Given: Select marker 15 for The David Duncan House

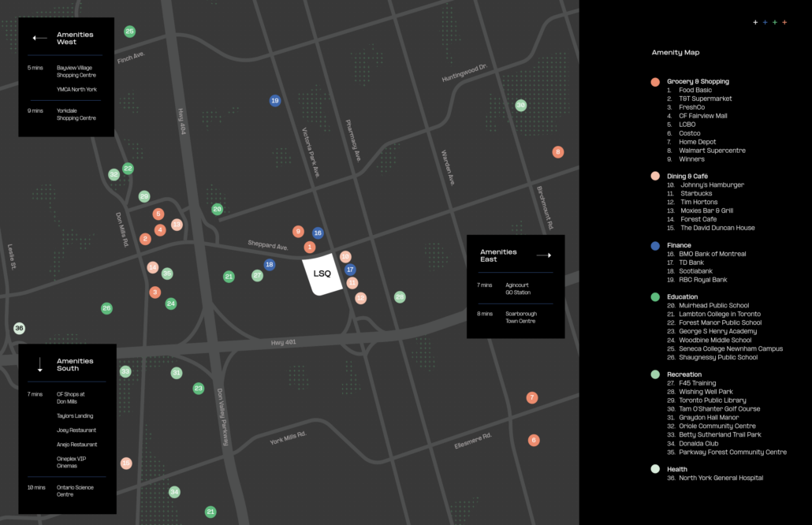Looking at the screenshot, I should tap(126, 464).
